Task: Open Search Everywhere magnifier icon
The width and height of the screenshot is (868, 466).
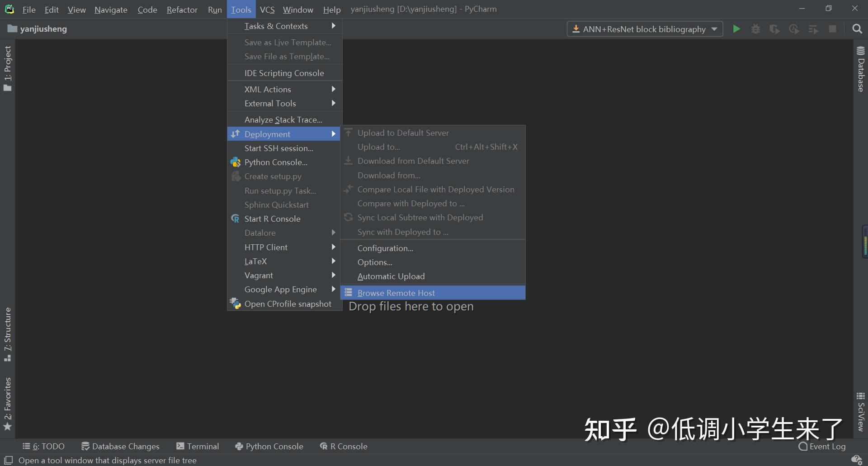Action: (x=857, y=29)
